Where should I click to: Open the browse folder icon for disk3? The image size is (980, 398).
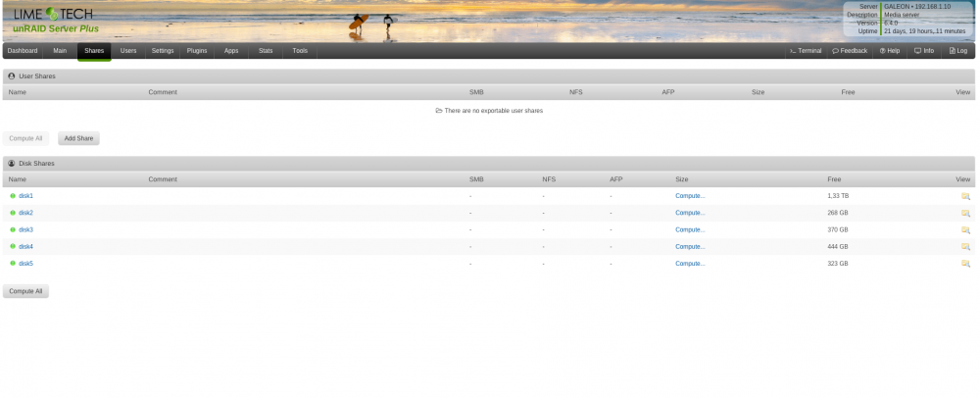coord(965,230)
